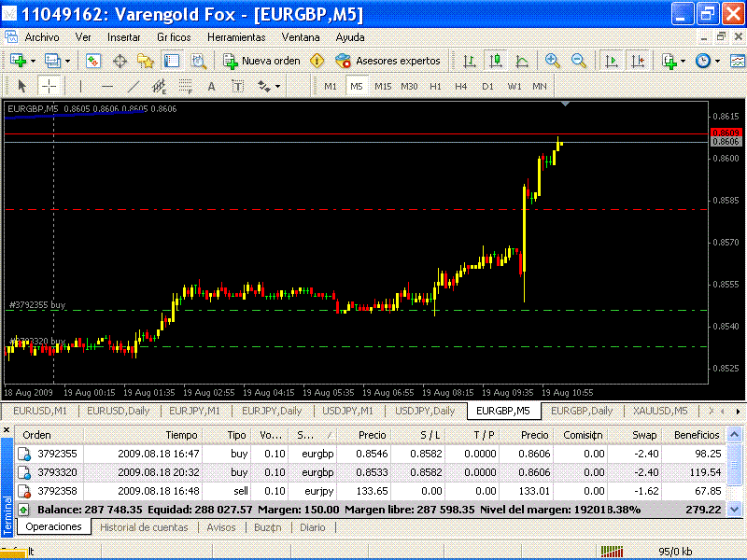The height and width of the screenshot is (560, 747).
Task: Open the Arrows objects dropdown arrow
Action: point(277,87)
